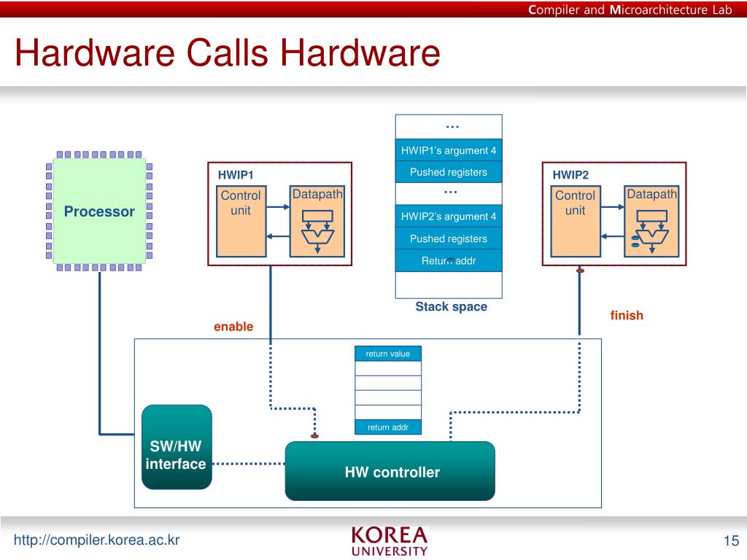
Task: Click the 'Return addr' stack row
Action: (449, 260)
